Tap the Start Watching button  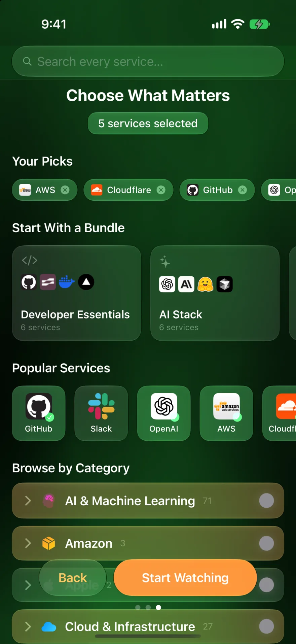click(185, 578)
